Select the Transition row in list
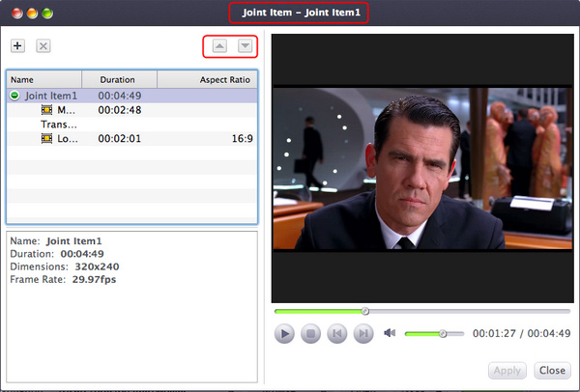 point(58,125)
